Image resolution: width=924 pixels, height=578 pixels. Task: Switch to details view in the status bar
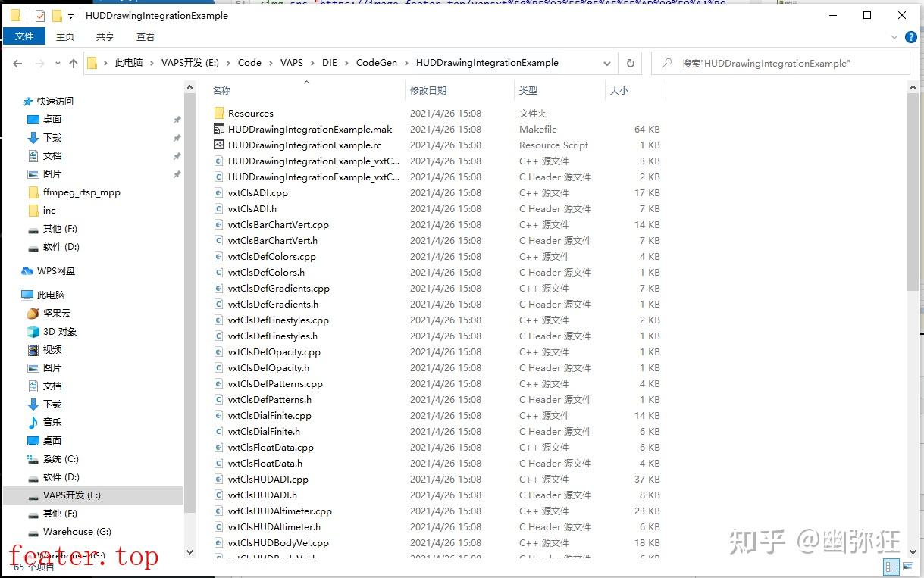click(892, 567)
